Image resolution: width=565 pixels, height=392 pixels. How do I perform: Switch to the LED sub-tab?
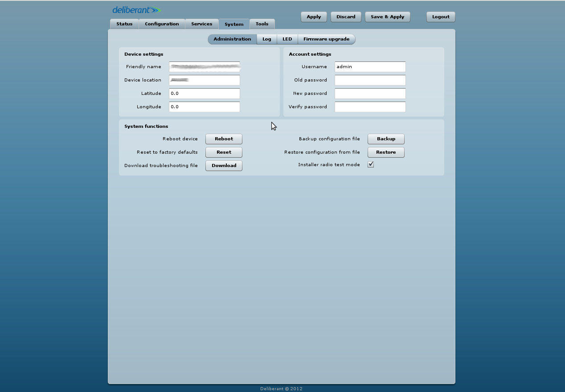coord(287,39)
